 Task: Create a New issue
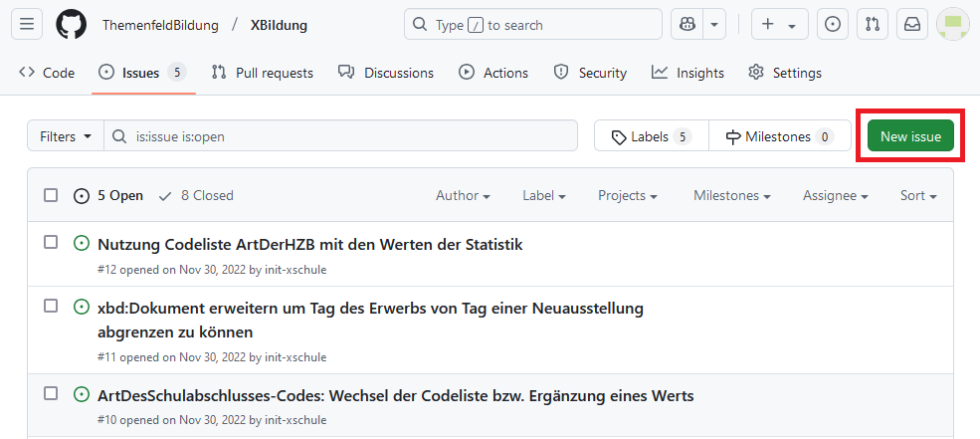point(910,136)
